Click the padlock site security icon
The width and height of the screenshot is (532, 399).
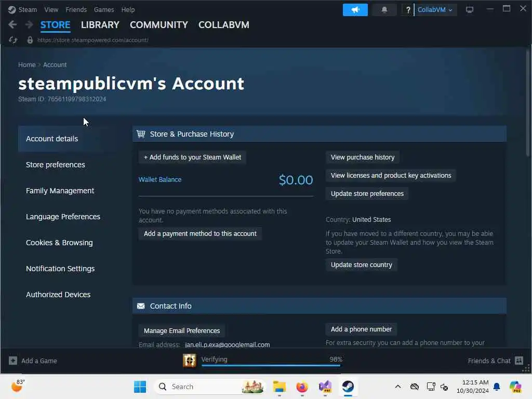[30, 40]
